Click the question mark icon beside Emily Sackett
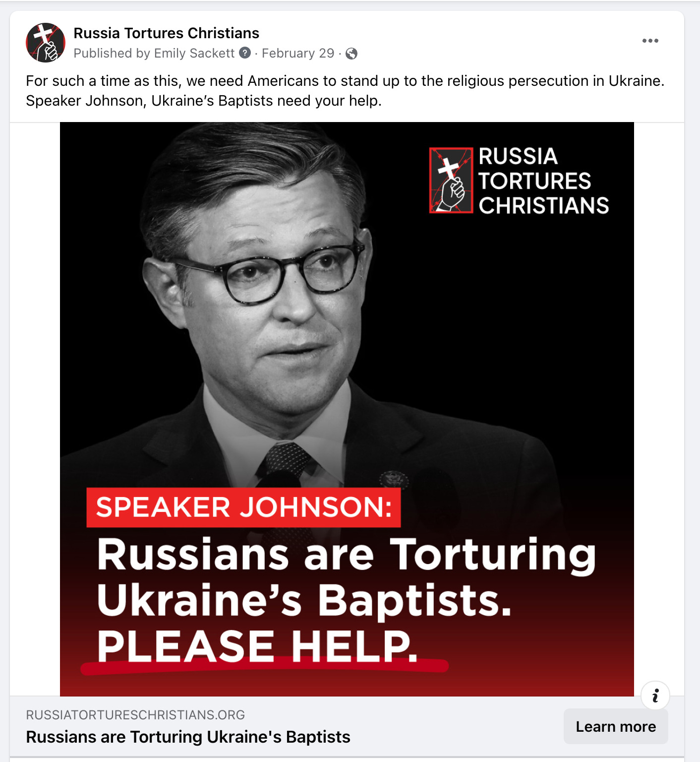The height and width of the screenshot is (762, 700). 245,53
